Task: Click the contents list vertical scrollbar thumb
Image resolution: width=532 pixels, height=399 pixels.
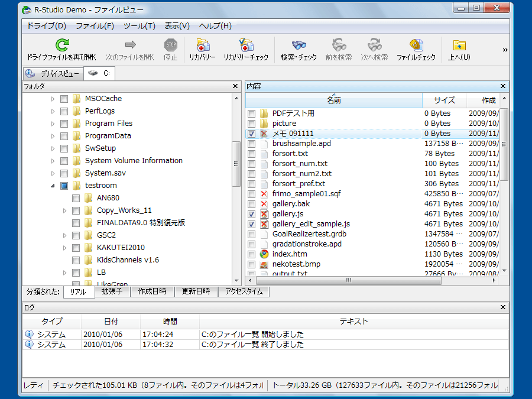Action: coord(504,144)
